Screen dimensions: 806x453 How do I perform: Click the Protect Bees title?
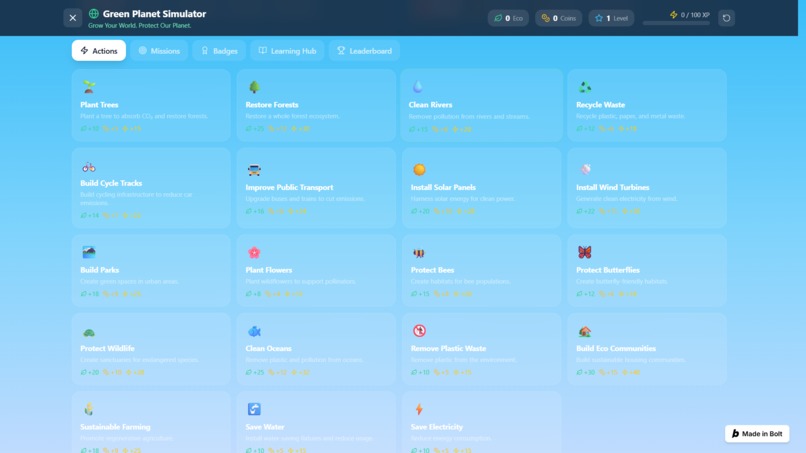(x=432, y=269)
